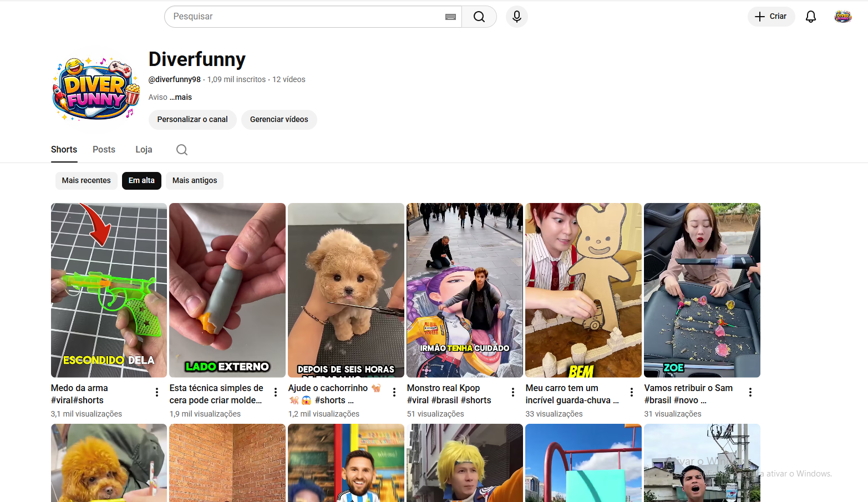The width and height of the screenshot is (868, 502).
Task: Open options menu for Medo da arma
Action: tap(157, 392)
